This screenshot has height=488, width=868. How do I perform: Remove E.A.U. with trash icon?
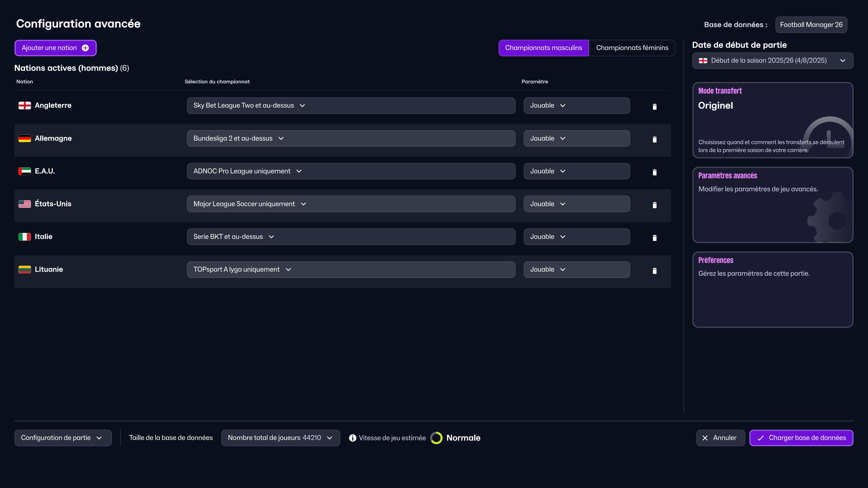(654, 172)
